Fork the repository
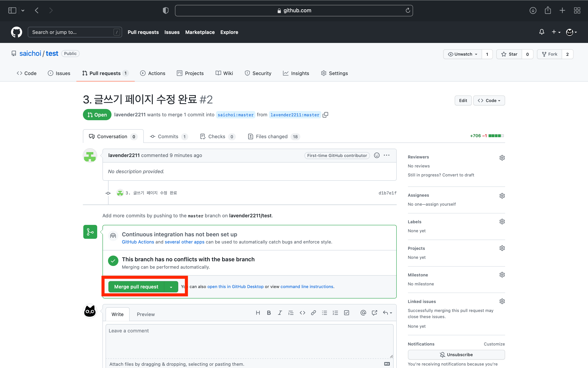 point(550,54)
